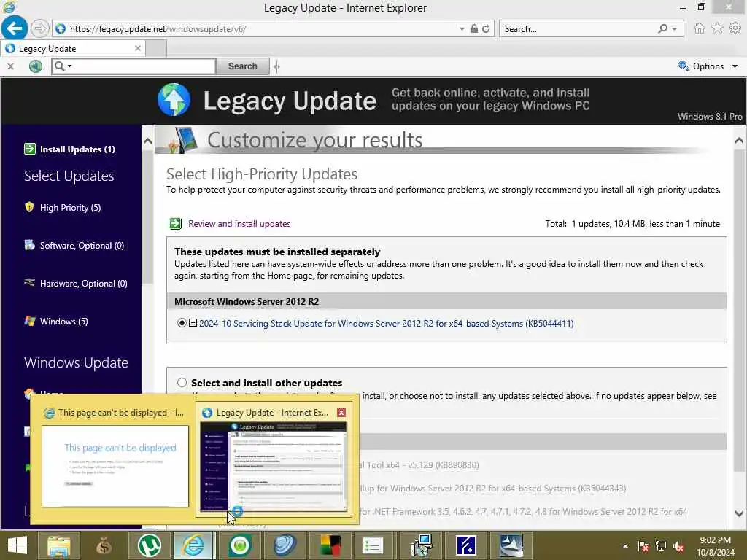Click the Internet Explorer taskbar icon
747x560 pixels.
(x=193, y=545)
